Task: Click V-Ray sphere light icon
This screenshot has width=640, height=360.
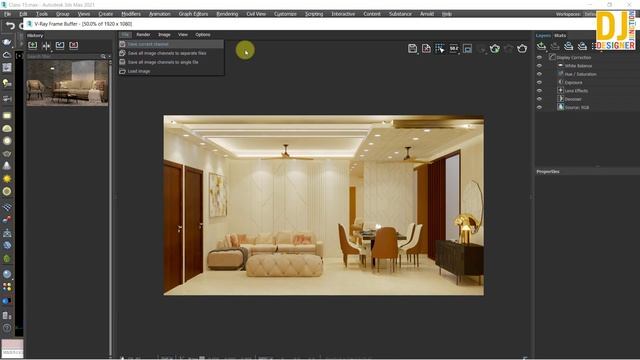Action: pyautogui.click(x=7, y=141)
